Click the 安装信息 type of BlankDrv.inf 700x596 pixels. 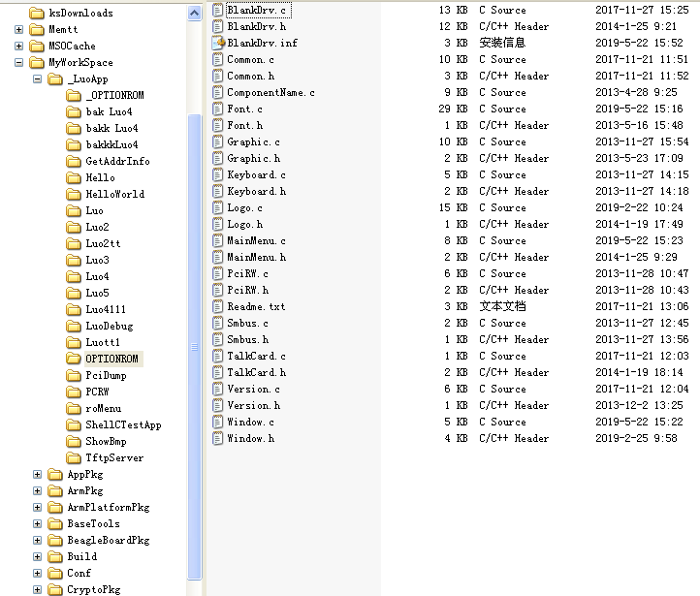pyautogui.click(x=502, y=43)
